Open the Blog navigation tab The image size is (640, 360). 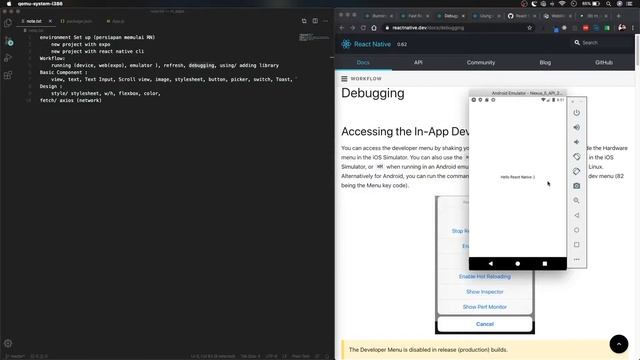click(x=545, y=62)
